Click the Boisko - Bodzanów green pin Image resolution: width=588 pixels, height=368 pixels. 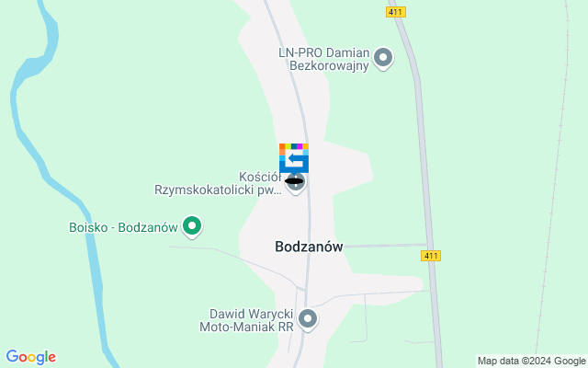pyautogui.click(x=192, y=227)
